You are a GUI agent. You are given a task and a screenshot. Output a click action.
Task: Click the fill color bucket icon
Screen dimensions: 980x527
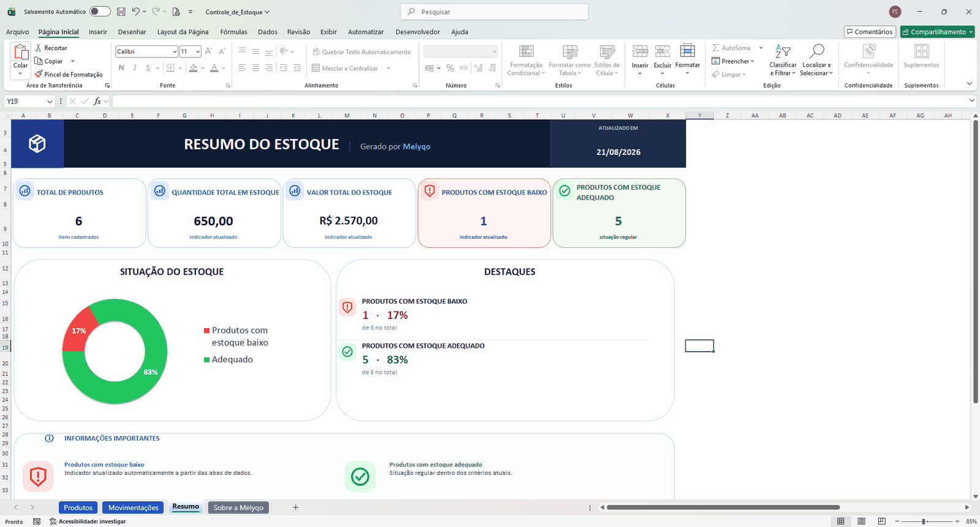pos(194,68)
